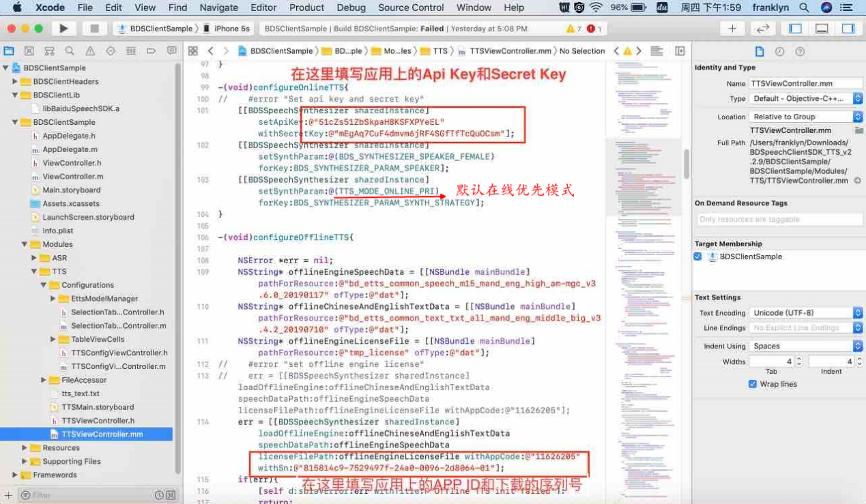The image size is (866, 504).
Task: Toggle the navigator panel visibility
Action: point(795,29)
